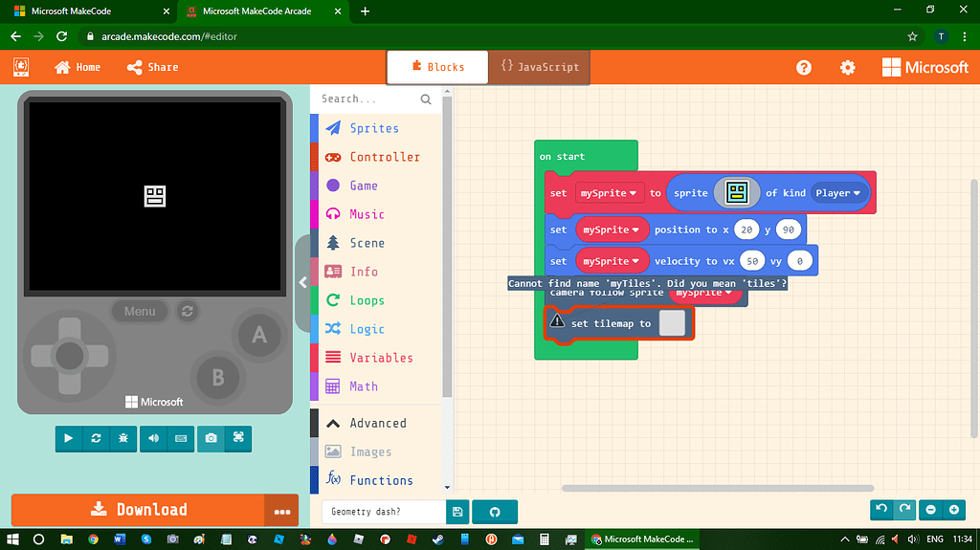The height and width of the screenshot is (550, 980).
Task: Open more download options menu
Action: tap(282, 511)
